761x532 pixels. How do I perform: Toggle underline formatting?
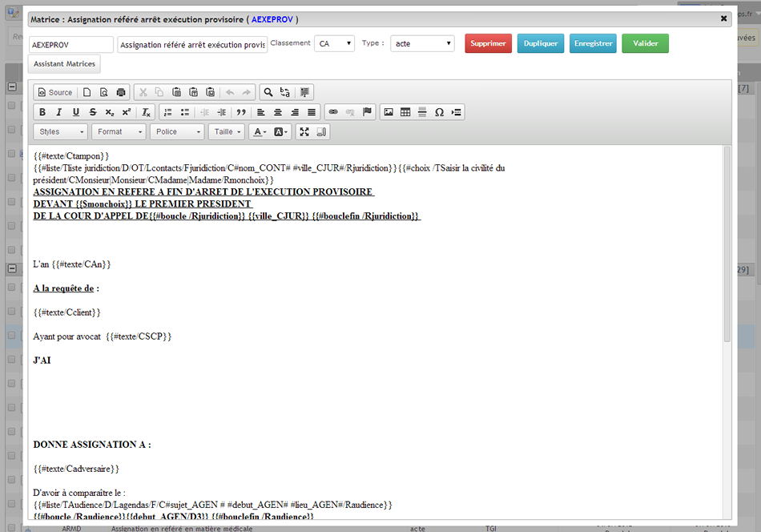click(76, 112)
